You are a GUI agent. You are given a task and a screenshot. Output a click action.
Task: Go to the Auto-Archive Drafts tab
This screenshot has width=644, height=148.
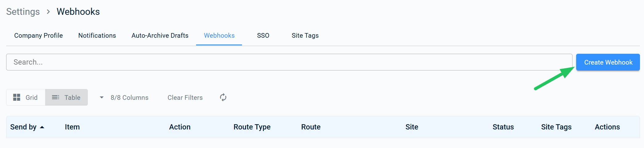click(160, 36)
